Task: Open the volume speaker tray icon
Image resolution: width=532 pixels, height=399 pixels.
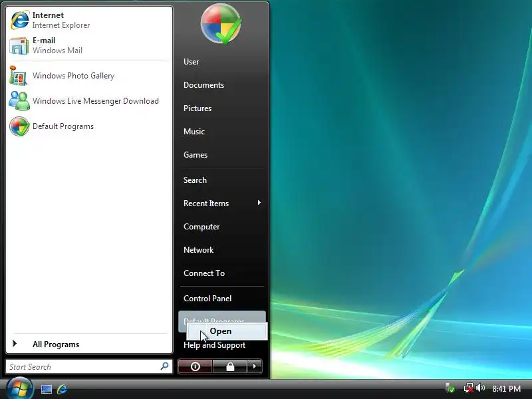Action: [480, 388]
